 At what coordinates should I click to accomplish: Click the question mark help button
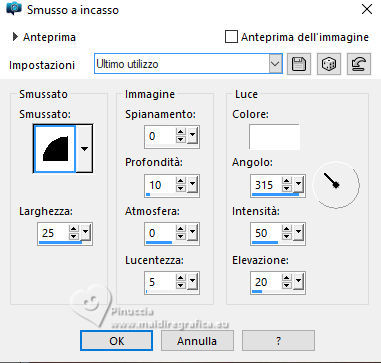tap(278, 341)
